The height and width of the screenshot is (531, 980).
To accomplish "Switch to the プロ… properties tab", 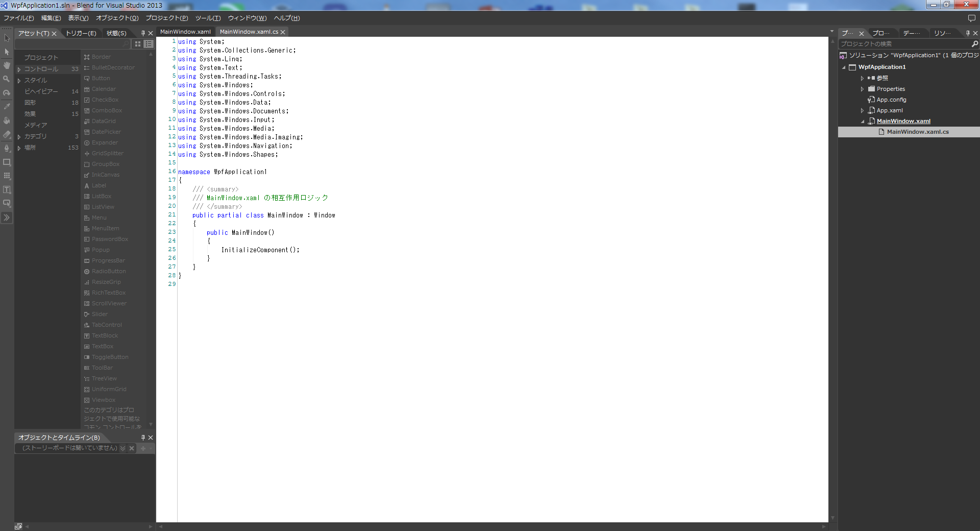I will [x=881, y=33].
